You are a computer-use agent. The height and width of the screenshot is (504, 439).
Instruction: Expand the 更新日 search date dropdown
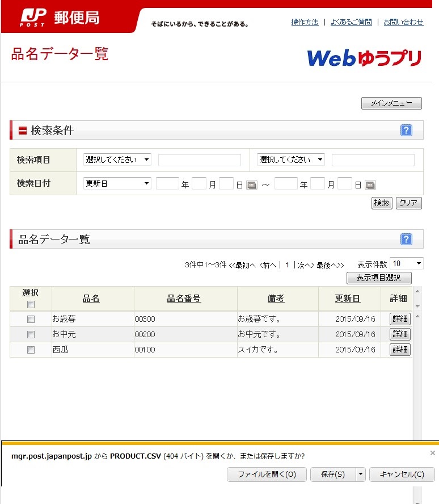(x=117, y=183)
